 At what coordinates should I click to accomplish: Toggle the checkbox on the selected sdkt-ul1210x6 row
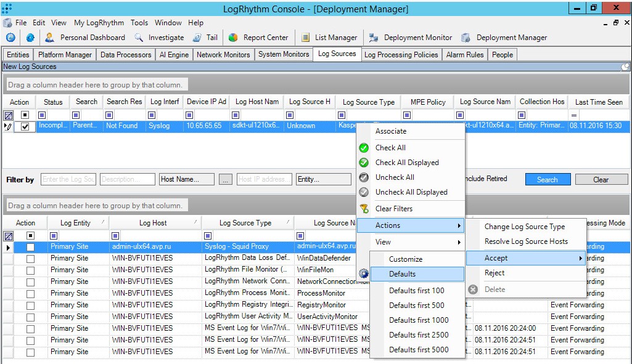[x=25, y=127]
